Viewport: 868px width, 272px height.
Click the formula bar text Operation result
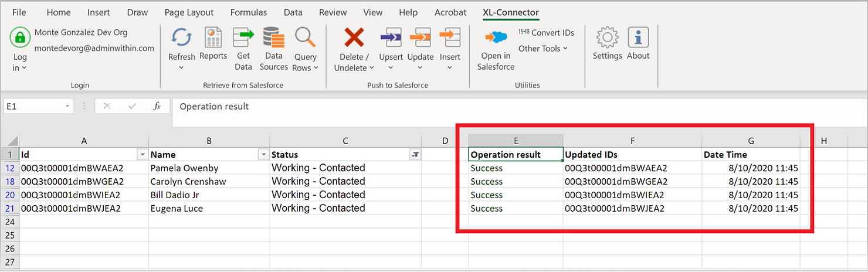[214, 106]
